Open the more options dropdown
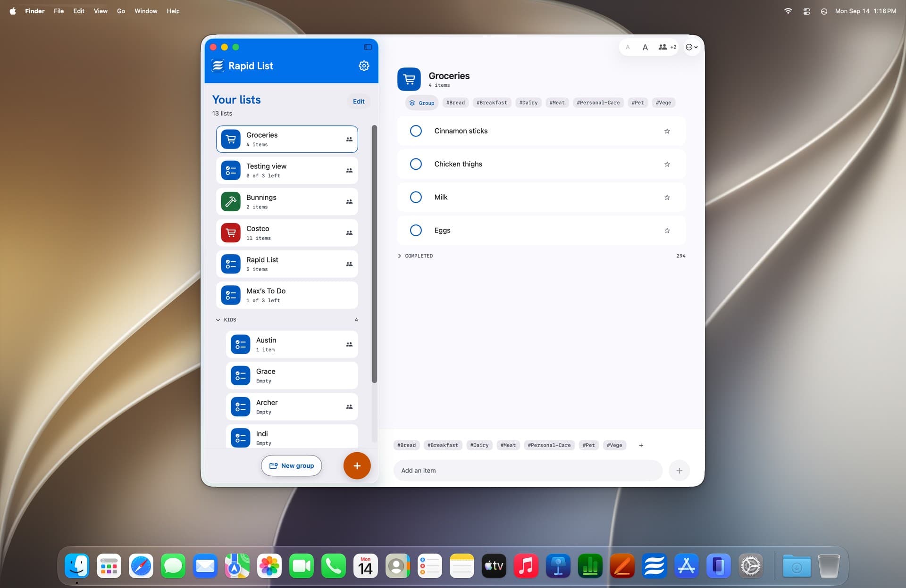Viewport: 906px width, 588px height. point(691,47)
